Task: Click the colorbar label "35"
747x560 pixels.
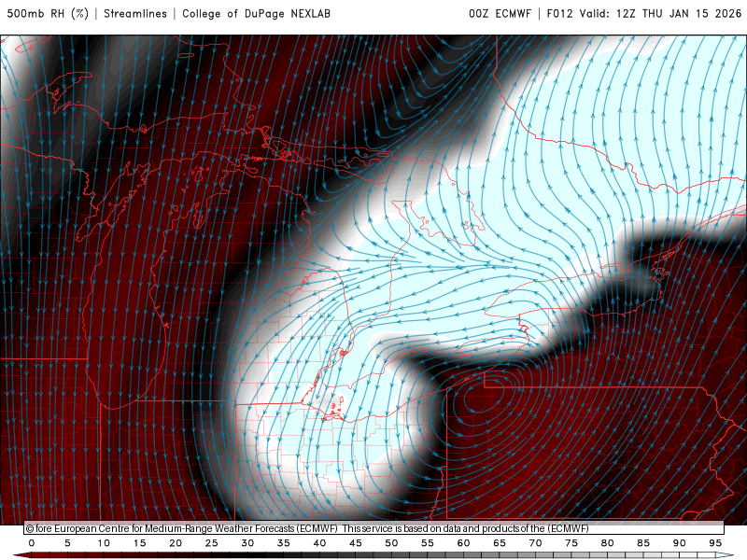Action: tap(284, 543)
